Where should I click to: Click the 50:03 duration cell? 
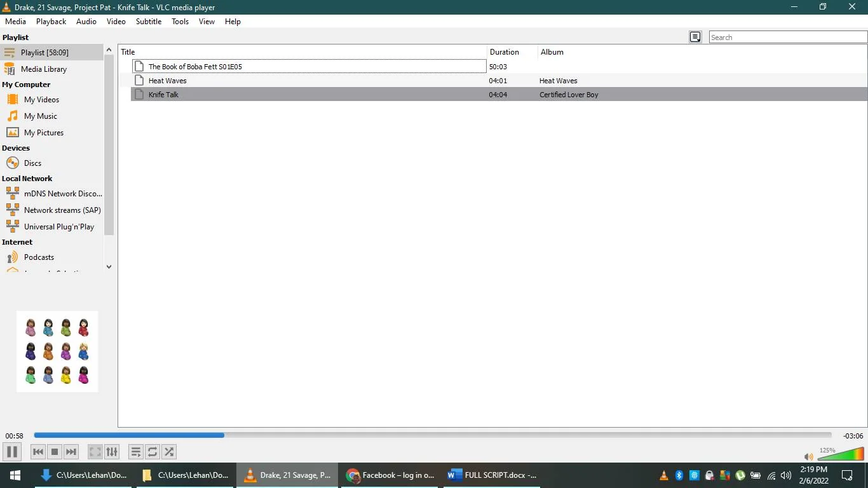tap(498, 67)
